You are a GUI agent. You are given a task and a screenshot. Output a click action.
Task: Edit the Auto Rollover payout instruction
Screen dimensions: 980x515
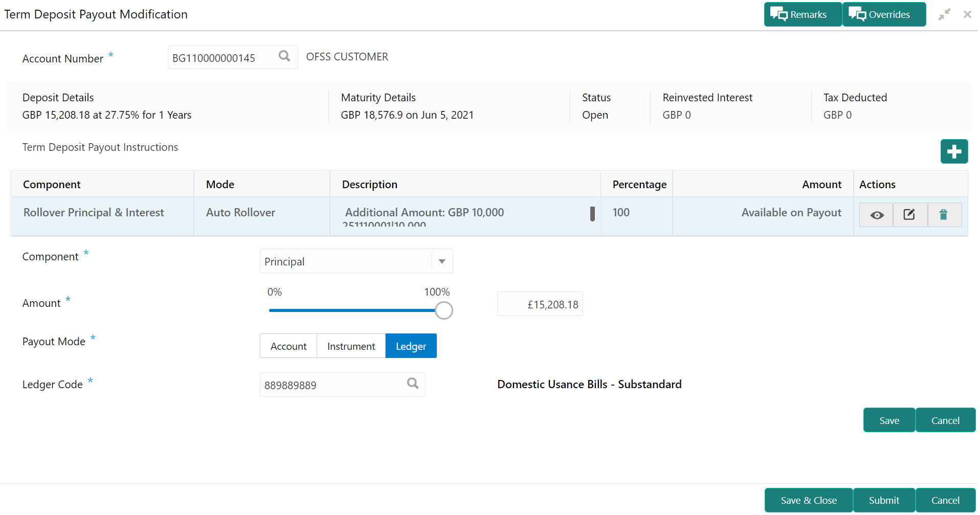(x=909, y=215)
